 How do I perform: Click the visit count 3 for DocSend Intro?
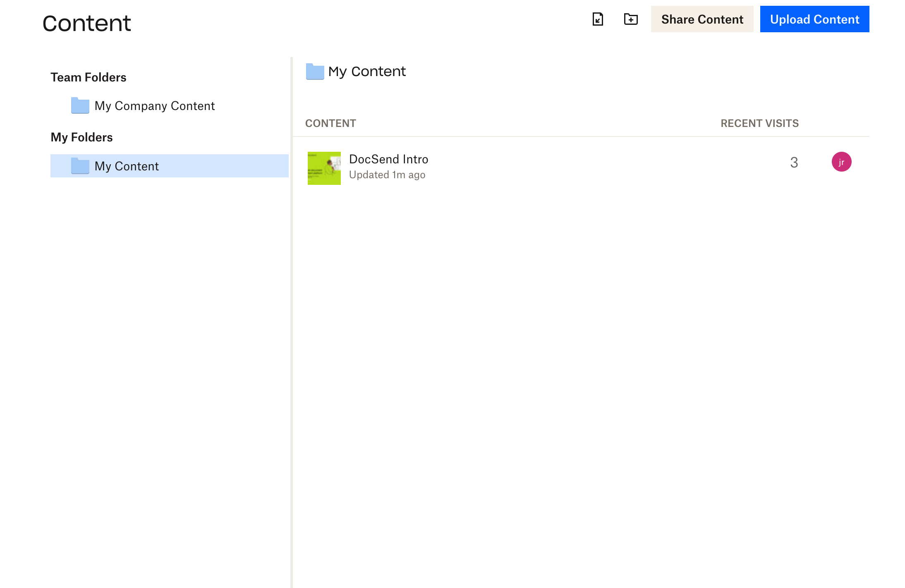click(794, 163)
